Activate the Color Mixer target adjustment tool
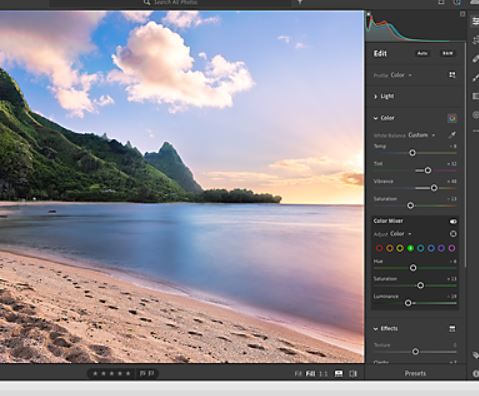Image resolution: width=479 pixels, height=396 pixels. pos(453,234)
